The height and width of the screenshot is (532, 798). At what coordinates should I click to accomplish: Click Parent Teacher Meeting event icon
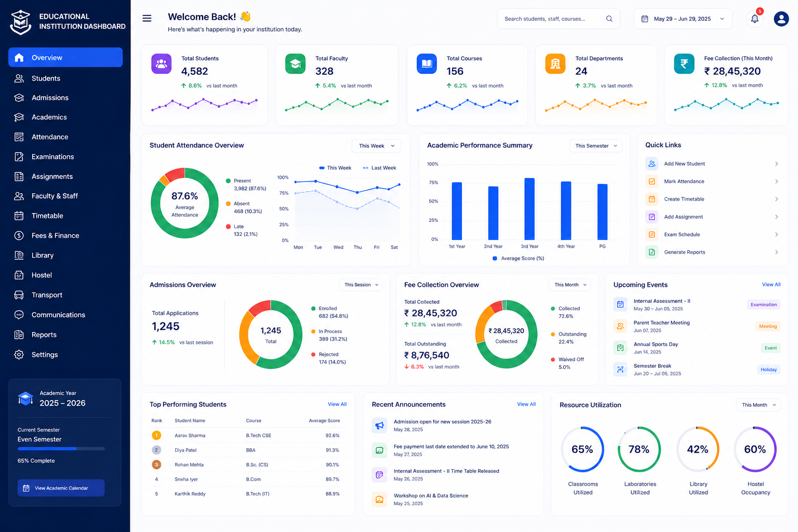(620, 326)
